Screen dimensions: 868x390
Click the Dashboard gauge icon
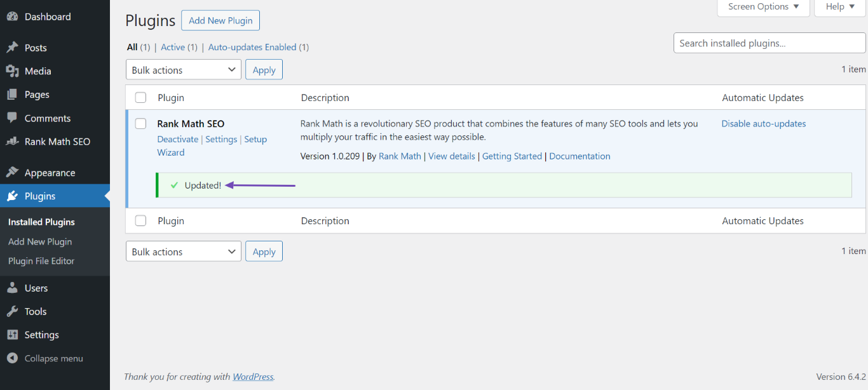[x=12, y=17]
